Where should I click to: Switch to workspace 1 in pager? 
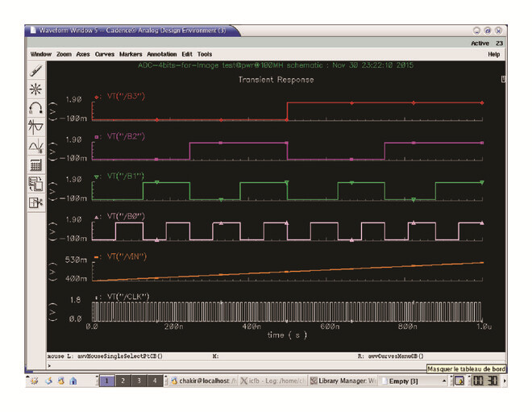106,381
